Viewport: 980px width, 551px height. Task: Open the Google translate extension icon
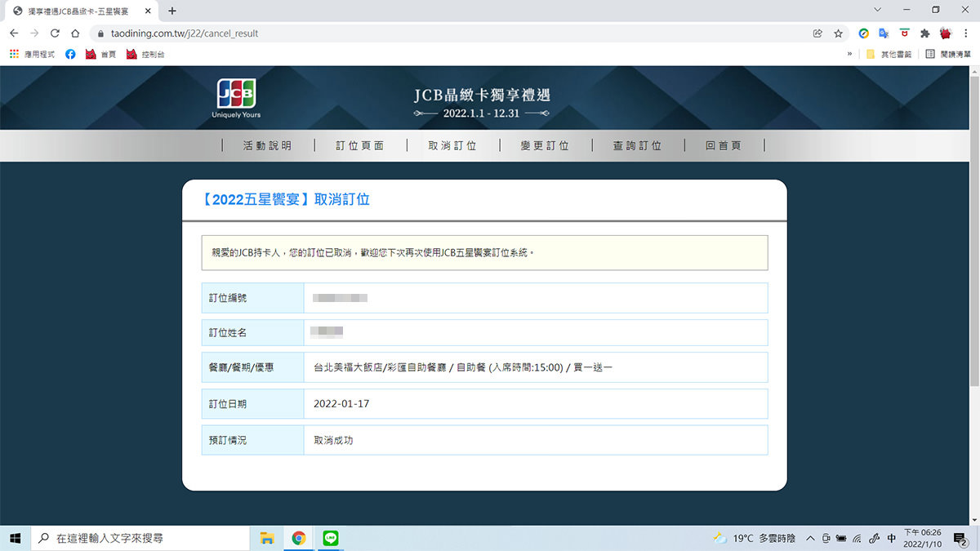[884, 33]
